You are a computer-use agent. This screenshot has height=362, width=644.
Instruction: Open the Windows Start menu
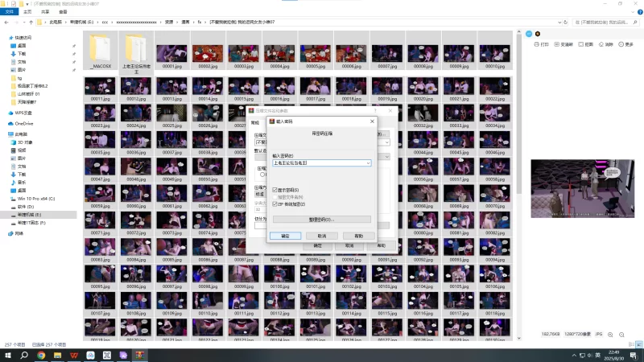pos(8,355)
